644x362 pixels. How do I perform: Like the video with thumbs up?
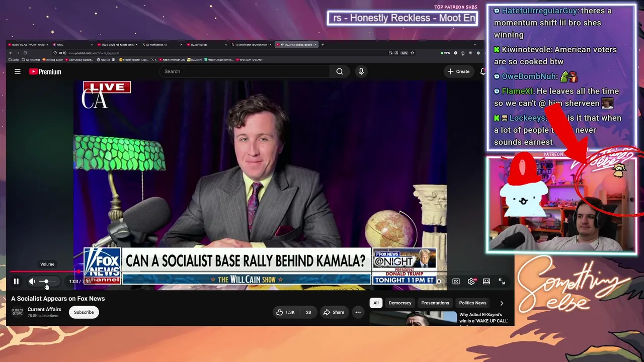coord(285,312)
